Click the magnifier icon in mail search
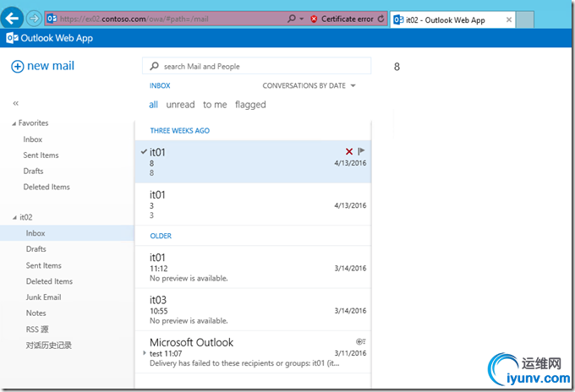The height and width of the screenshot is (392, 575). [155, 66]
